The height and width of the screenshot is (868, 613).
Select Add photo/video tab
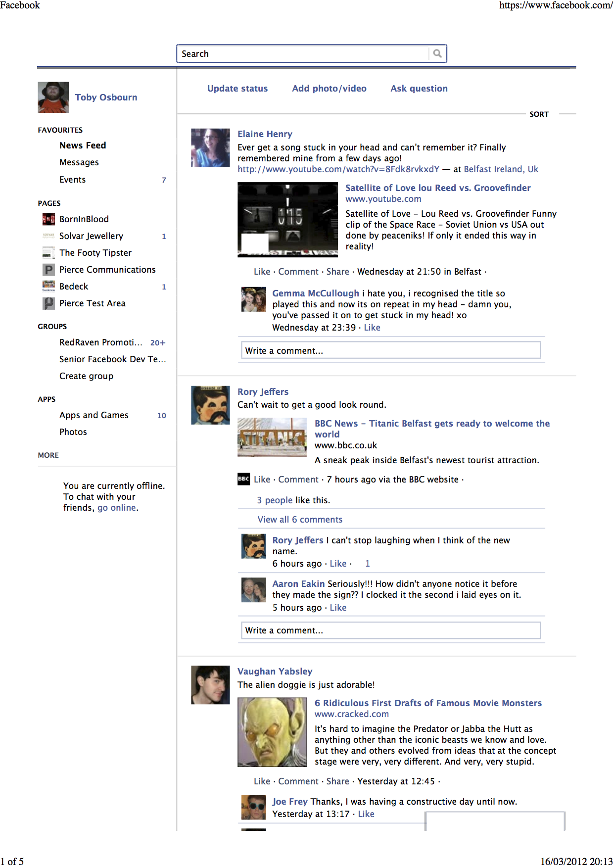pyautogui.click(x=330, y=89)
